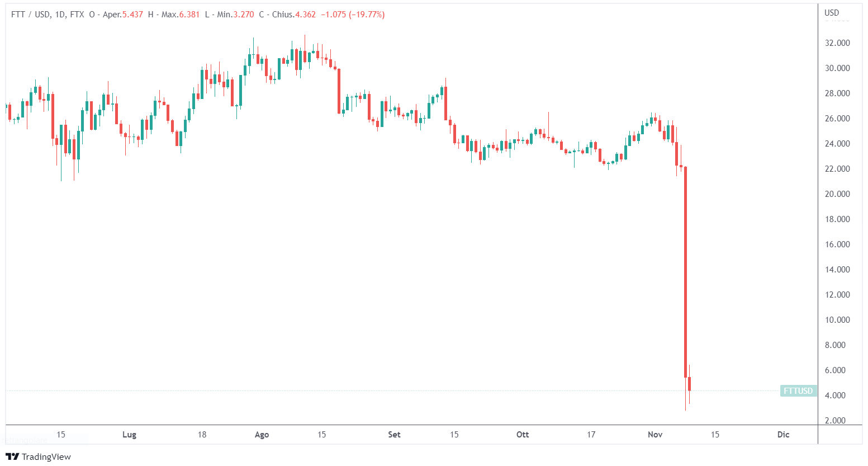868x466 pixels.
Task: Click the Max. 6.381 high value
Action: pyautogui.click(x=180, y=15)
